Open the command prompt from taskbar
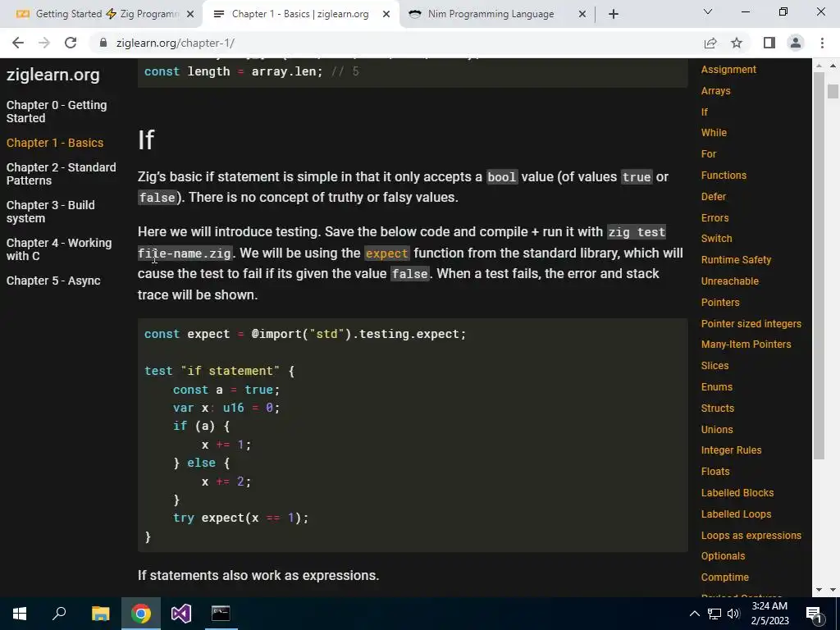The width and height of the screenshot is (840, 630). pos(221,614)
